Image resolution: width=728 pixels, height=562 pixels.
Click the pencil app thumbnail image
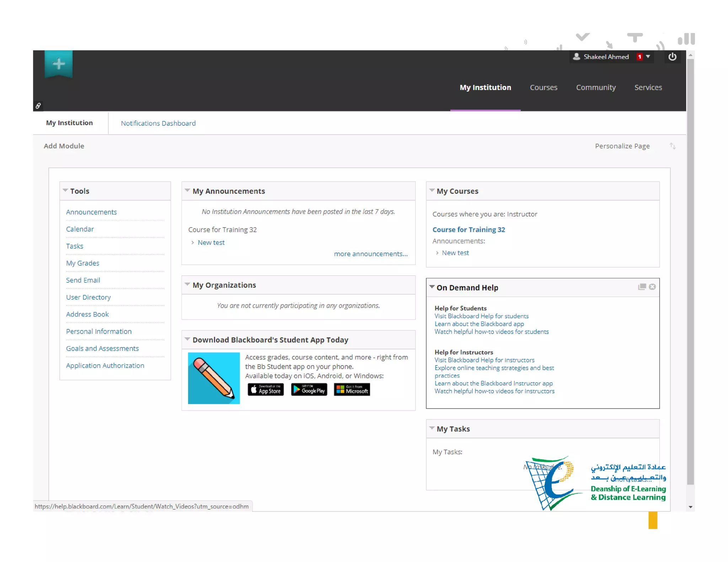pyautogui.click(x=214, y=378)
